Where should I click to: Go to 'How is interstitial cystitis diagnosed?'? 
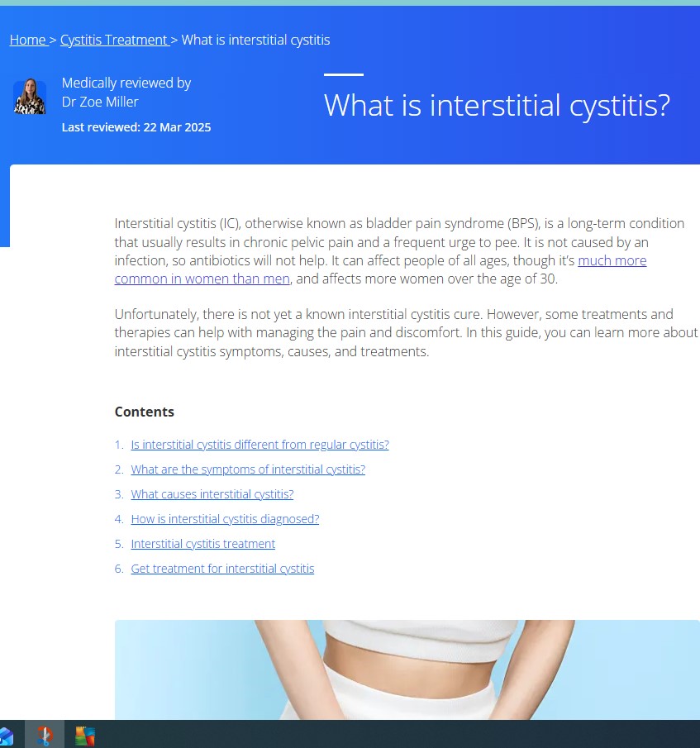pyautogui.click(x=225, y=519)
